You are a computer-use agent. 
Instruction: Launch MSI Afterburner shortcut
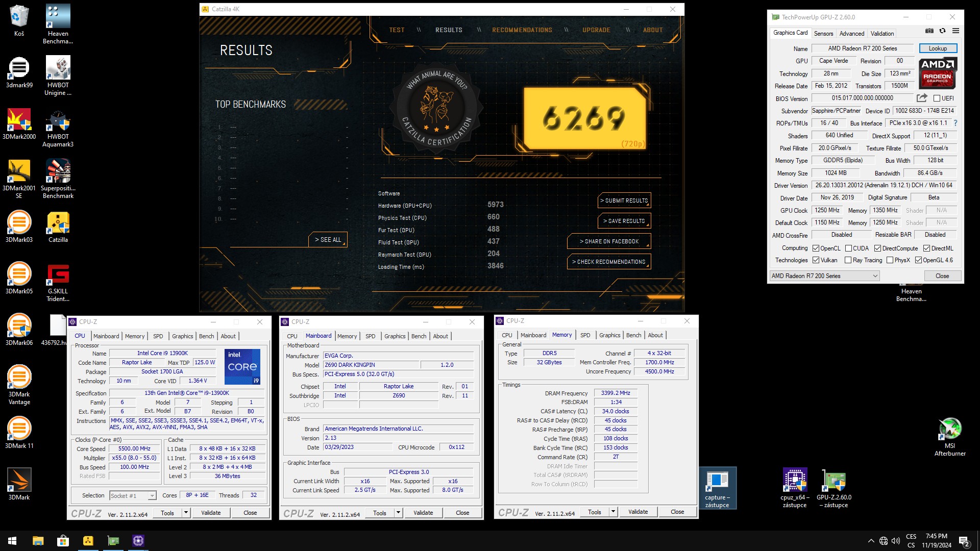point(949,437)
